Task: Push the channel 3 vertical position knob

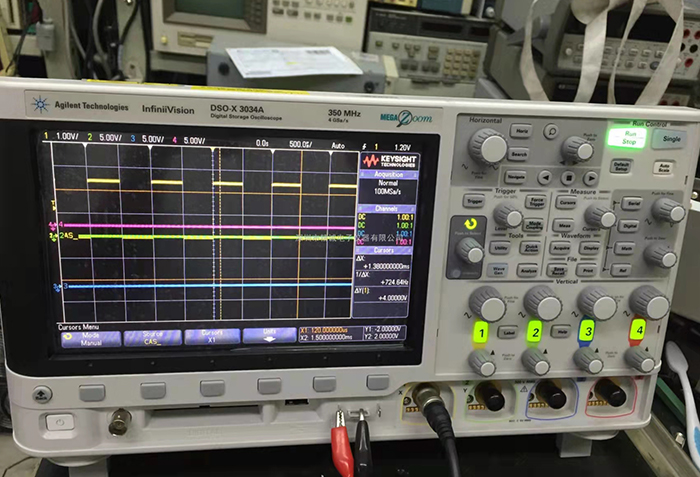Action: pos(588,361)
